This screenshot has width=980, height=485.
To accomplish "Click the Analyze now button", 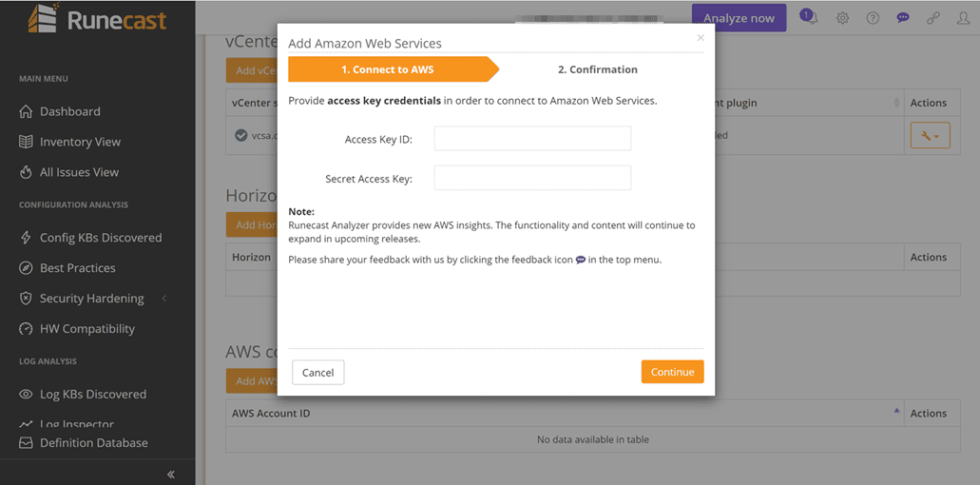I will tap(739, 18).
